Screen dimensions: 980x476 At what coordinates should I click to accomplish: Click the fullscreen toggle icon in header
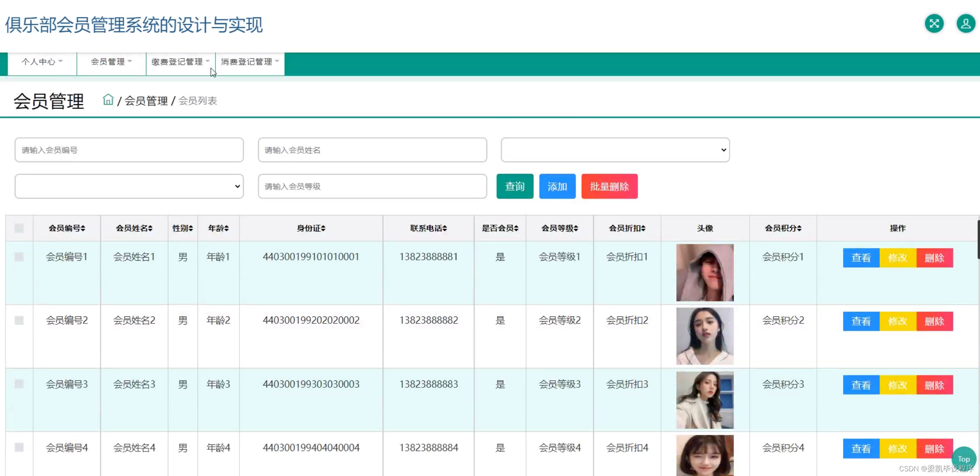tap(934, 24)
